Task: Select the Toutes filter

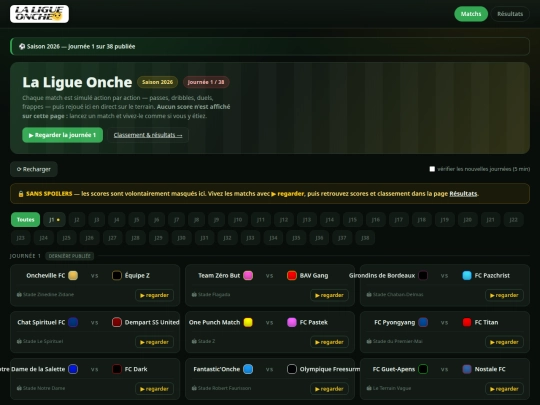Action: click(x=25, y=220)
